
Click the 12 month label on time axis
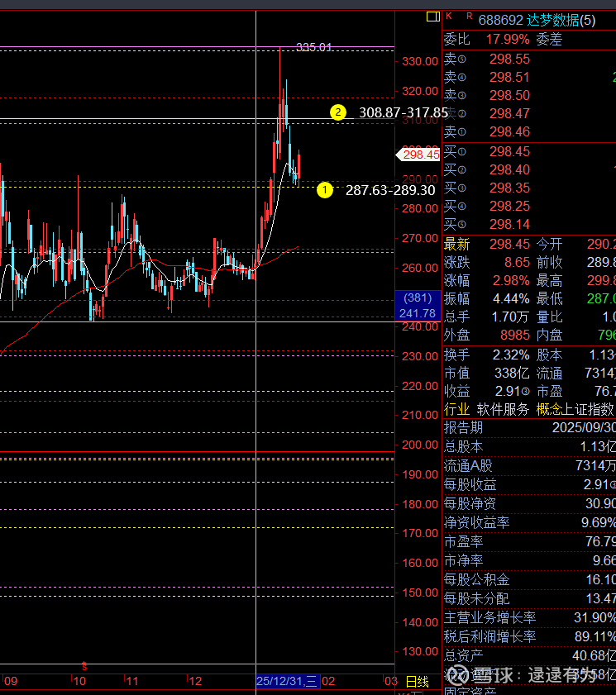[195, 681]
